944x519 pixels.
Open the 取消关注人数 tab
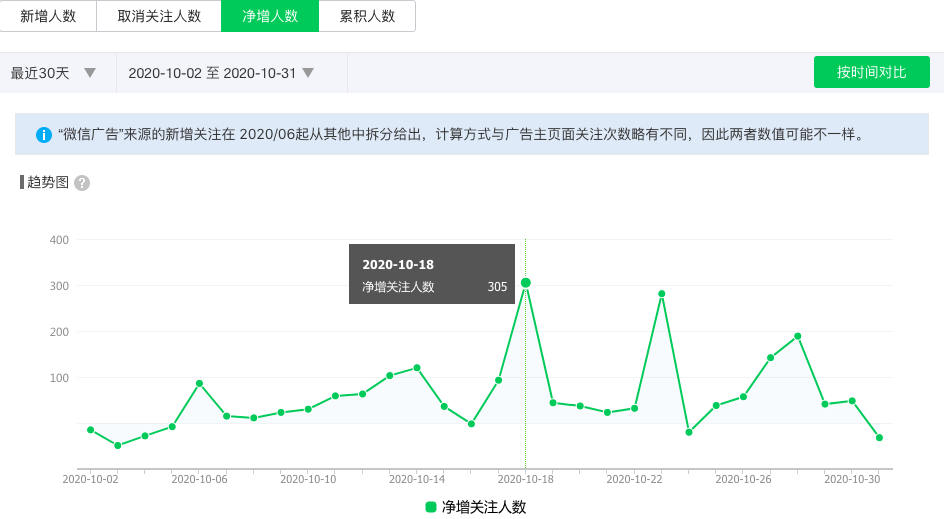(159, 16)
